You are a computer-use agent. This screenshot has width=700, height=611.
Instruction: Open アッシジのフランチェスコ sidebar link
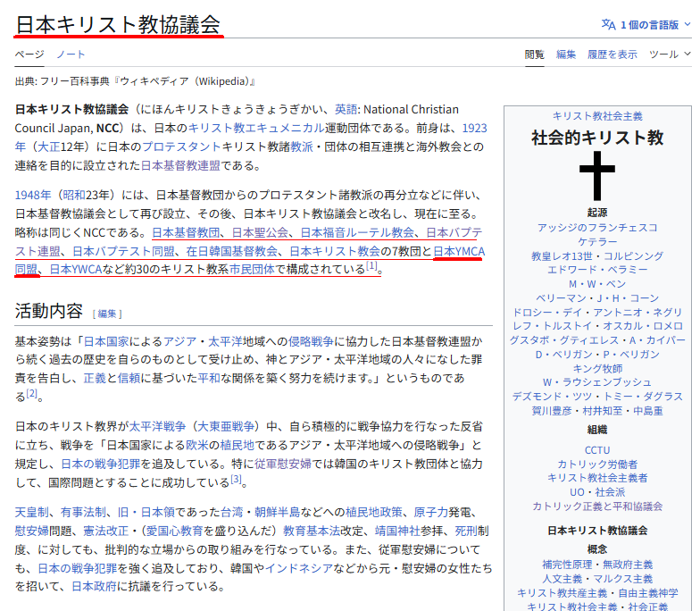pyautogui.click(x=597, y=228)
